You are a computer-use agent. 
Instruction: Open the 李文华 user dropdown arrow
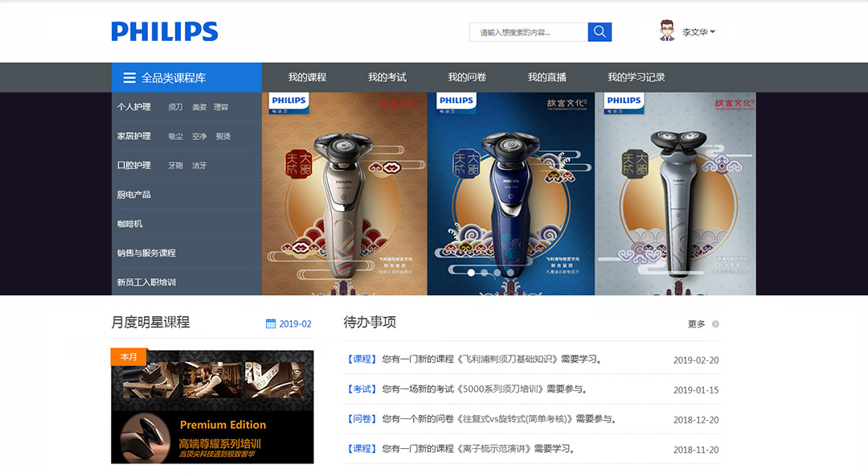click(x=712, y=31)
